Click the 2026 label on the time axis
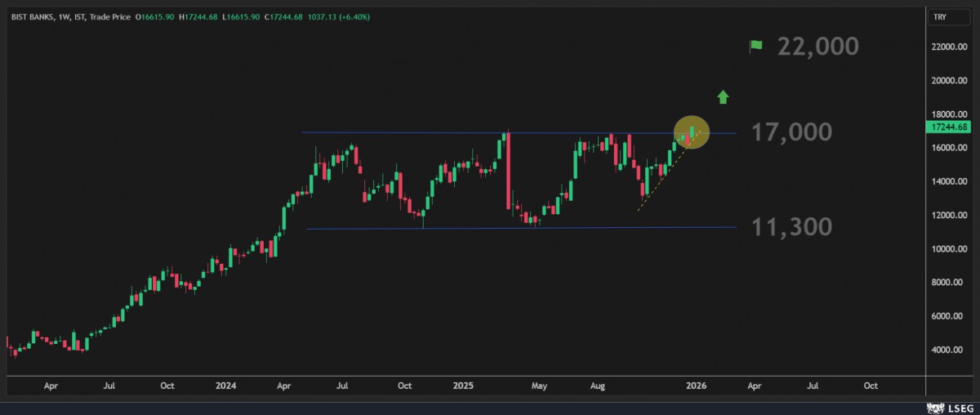 696,384
